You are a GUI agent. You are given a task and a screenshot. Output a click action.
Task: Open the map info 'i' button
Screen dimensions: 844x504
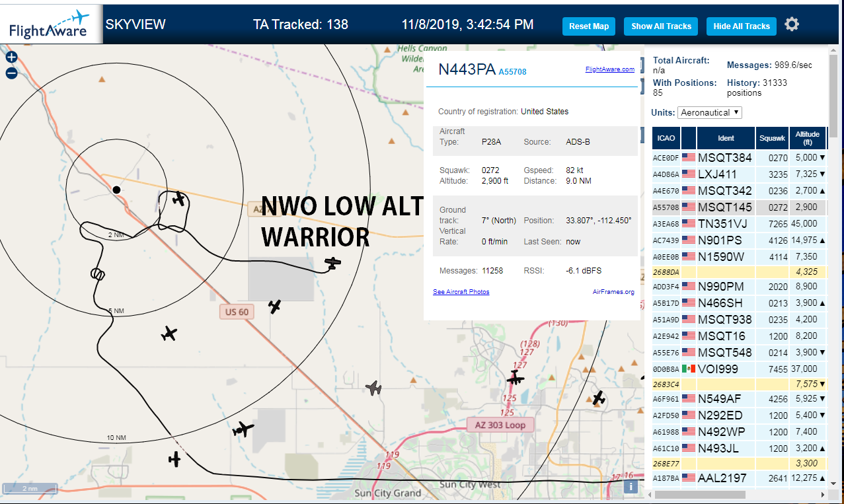point(631,487)
